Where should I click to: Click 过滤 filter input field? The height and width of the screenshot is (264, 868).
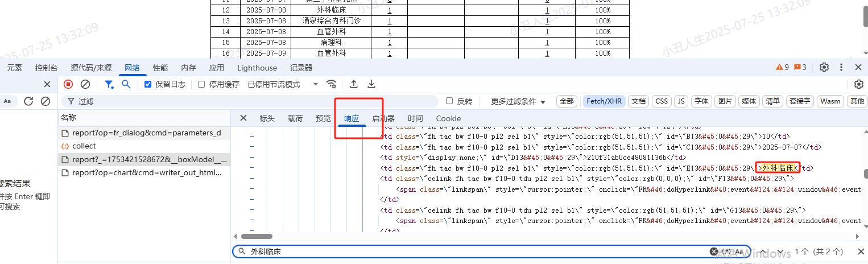click(x=250, y=101)
